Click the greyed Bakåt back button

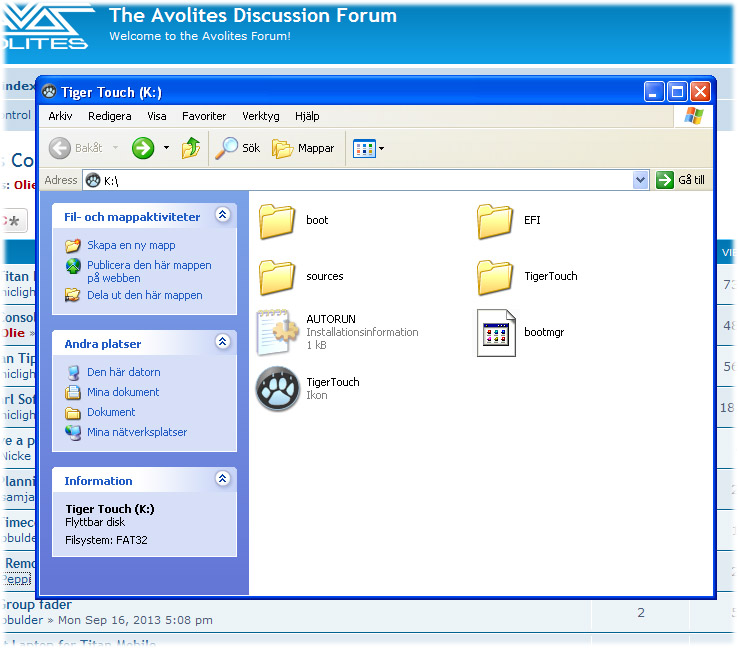[75, 148]
